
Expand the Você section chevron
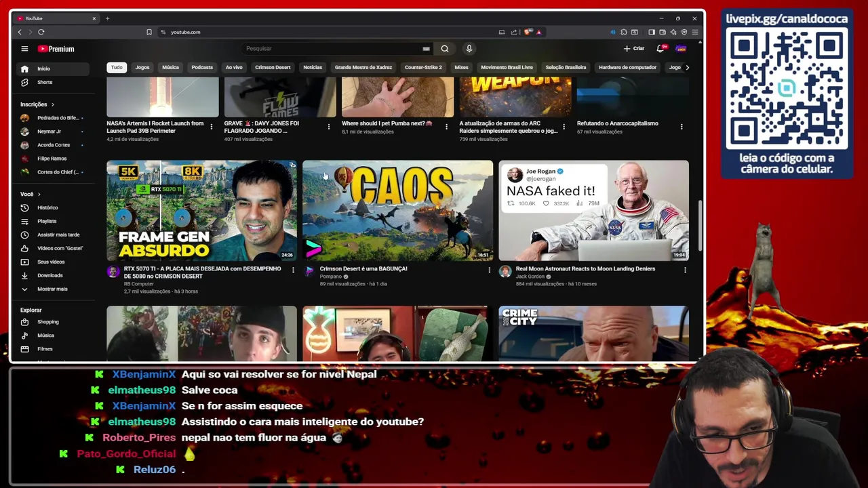point(39,194)
